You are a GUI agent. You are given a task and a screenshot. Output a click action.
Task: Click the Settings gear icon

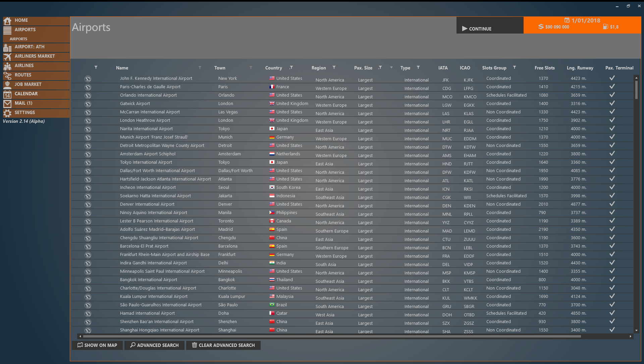[7, 113]
